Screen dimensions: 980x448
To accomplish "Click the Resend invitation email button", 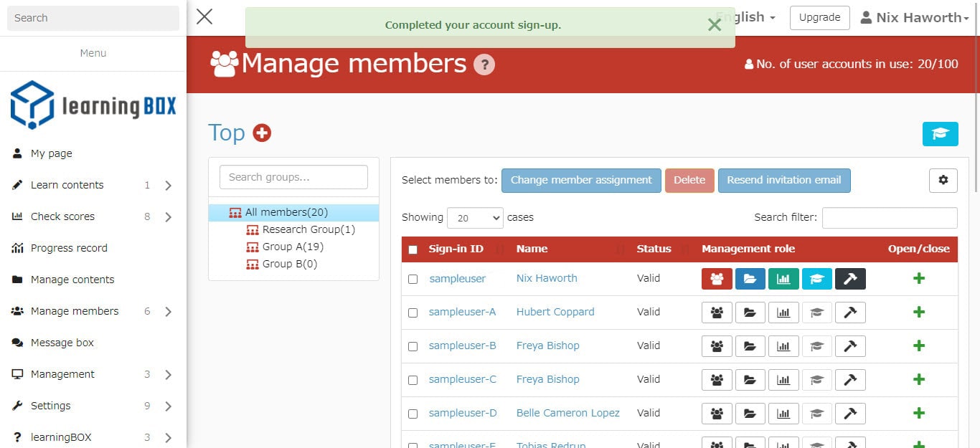I will click(783, 181).
